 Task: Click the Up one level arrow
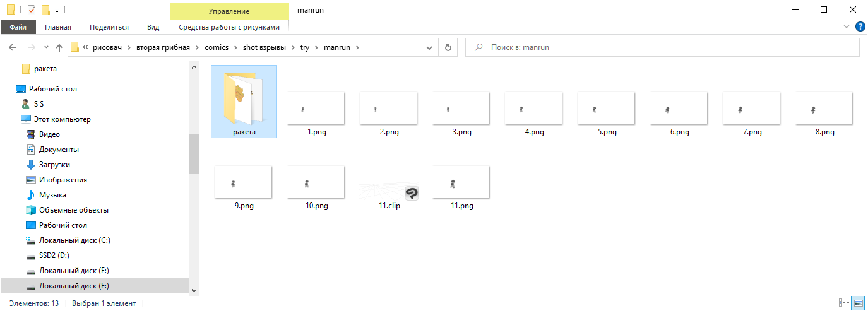tap(59, 47)
